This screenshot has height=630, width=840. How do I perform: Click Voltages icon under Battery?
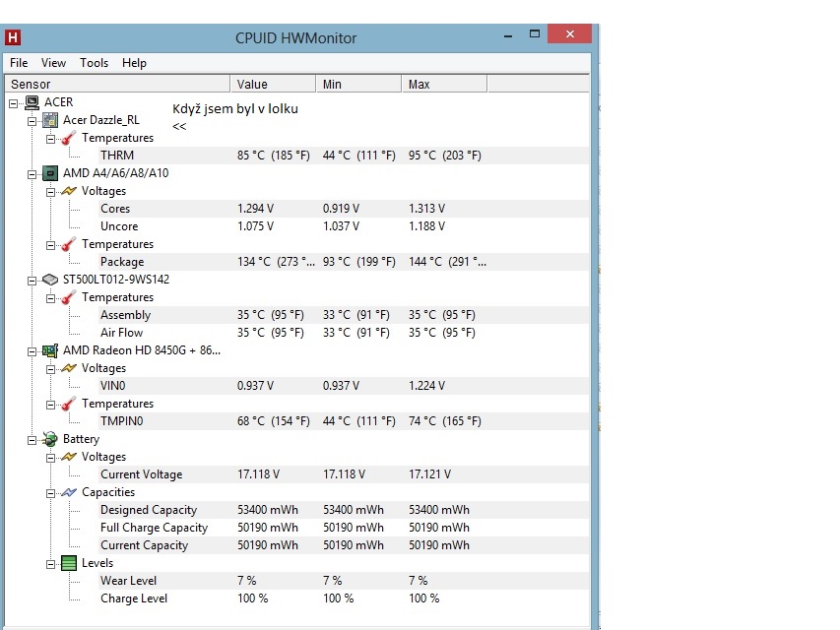click(69, 457)
